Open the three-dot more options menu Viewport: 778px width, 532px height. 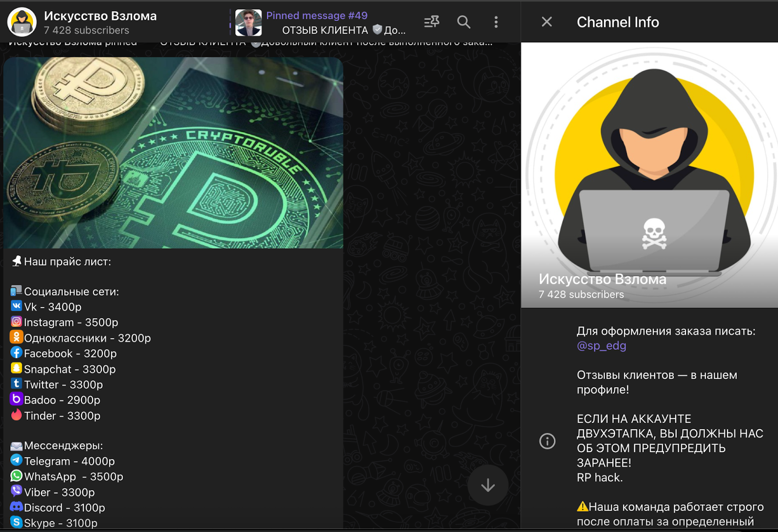(495, 22)
